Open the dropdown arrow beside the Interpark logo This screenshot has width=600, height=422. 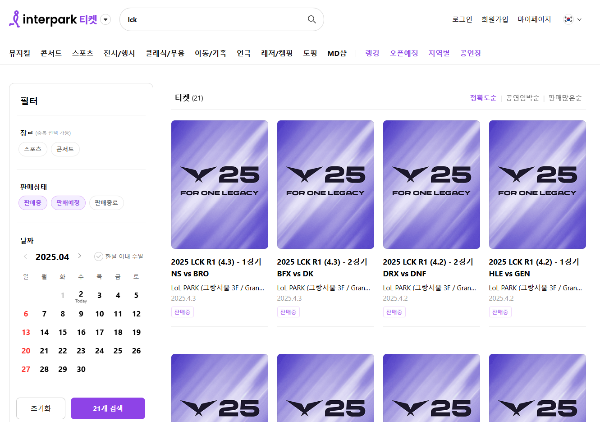point(106,20)
